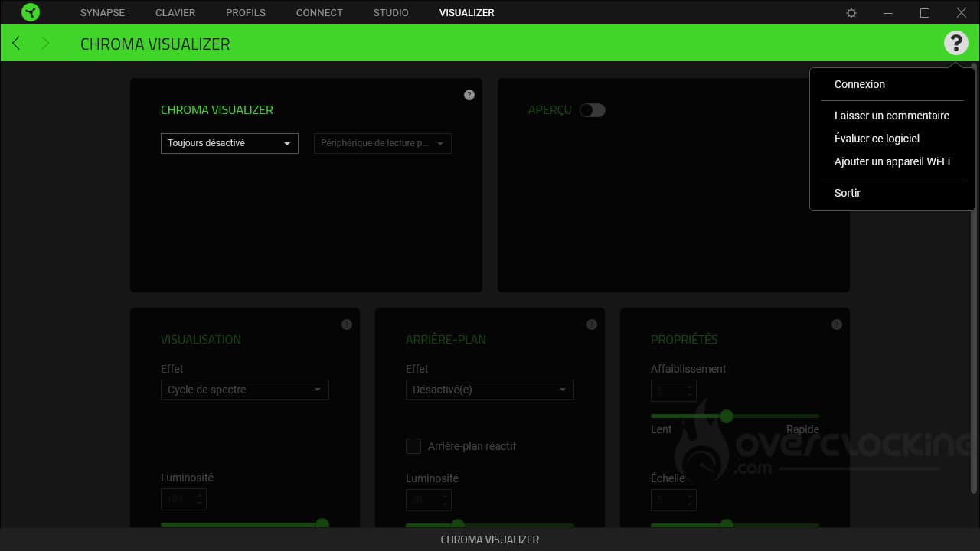Open the settings gear icon

pos(851,13)
